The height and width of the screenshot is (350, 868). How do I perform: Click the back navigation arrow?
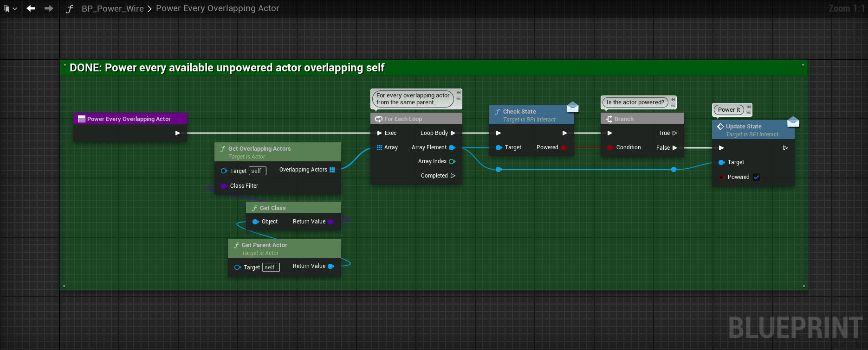click(31, 8)
